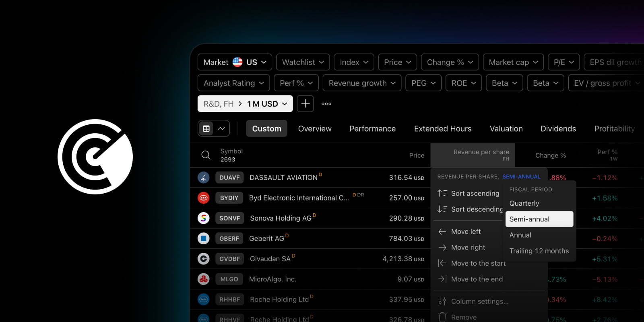Screen dimensions: 644x322
Task: Click the circular brand logo on left
Action: (95, 157)
